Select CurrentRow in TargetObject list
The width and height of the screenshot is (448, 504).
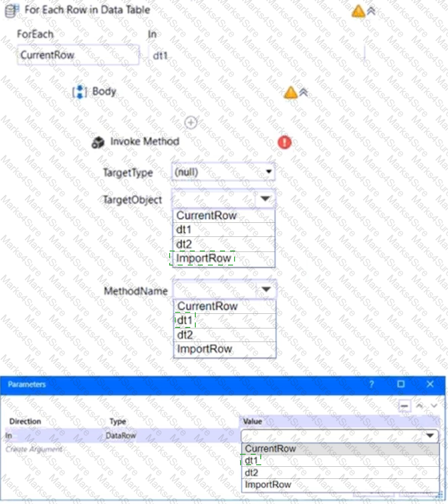click(224, 215)
